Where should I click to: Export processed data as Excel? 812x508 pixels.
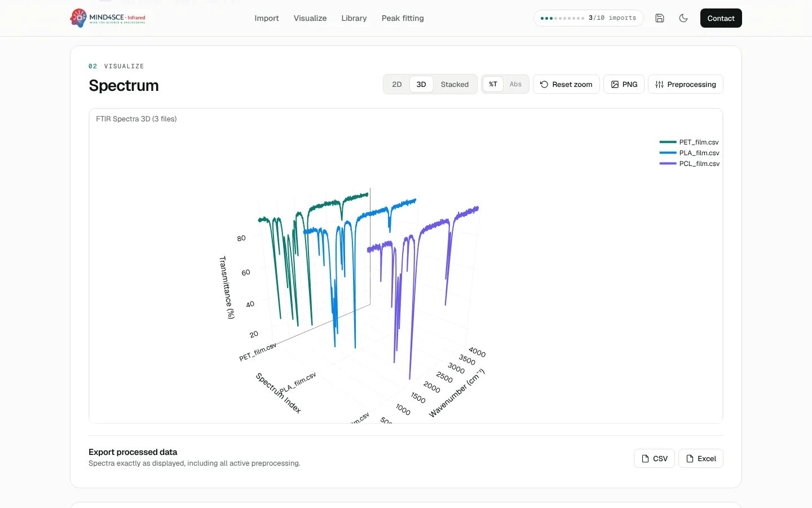[701, 458]
